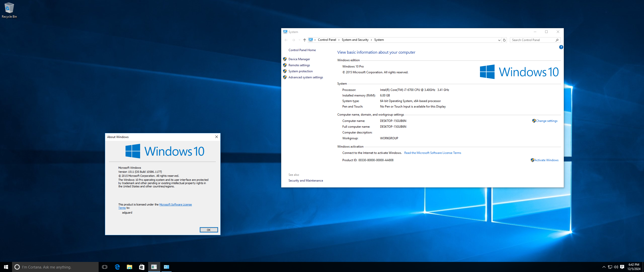Show hidden tray icons with the chevron

coord(604,267)
